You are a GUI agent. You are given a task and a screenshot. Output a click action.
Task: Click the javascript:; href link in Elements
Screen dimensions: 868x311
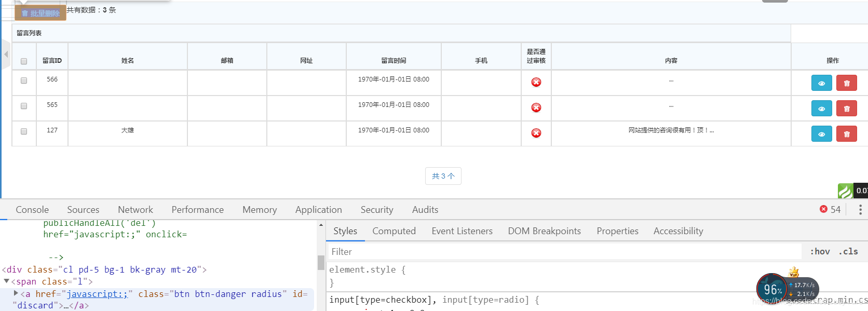pos(97,294)
